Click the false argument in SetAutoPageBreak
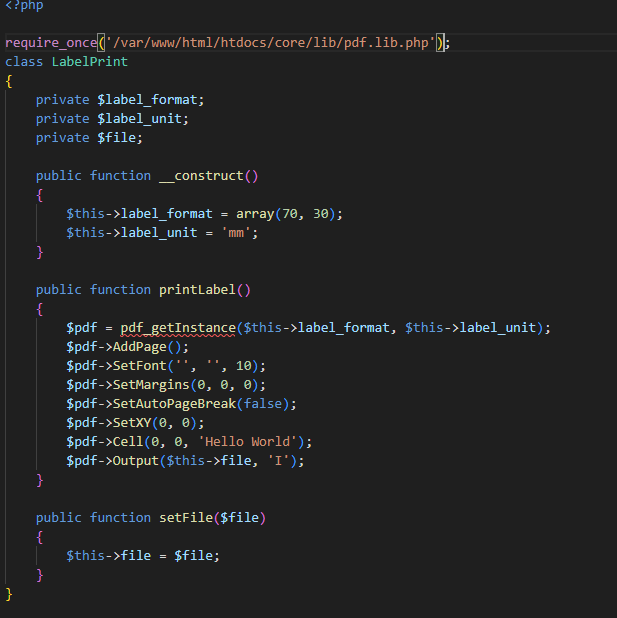 tap(263, 404)
